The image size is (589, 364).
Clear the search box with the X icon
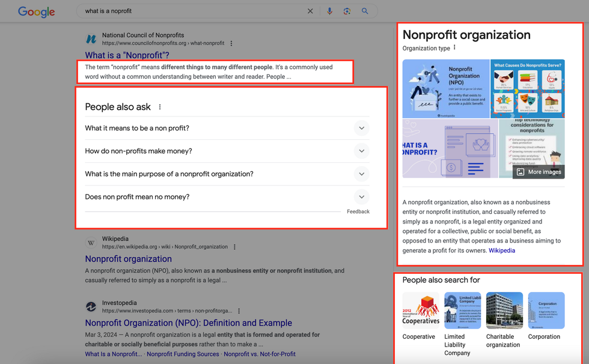tap(310, 11)
